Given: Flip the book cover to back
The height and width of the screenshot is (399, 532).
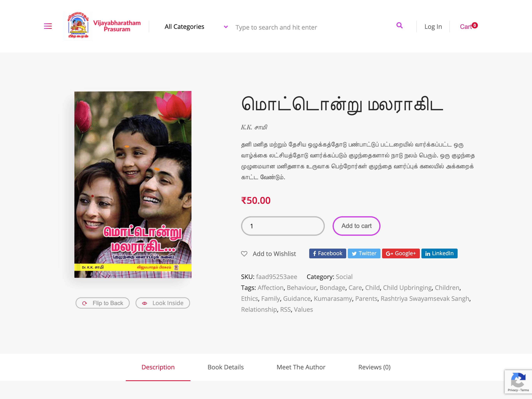Looking at the screenshot, I should click(x=102, y=303).
